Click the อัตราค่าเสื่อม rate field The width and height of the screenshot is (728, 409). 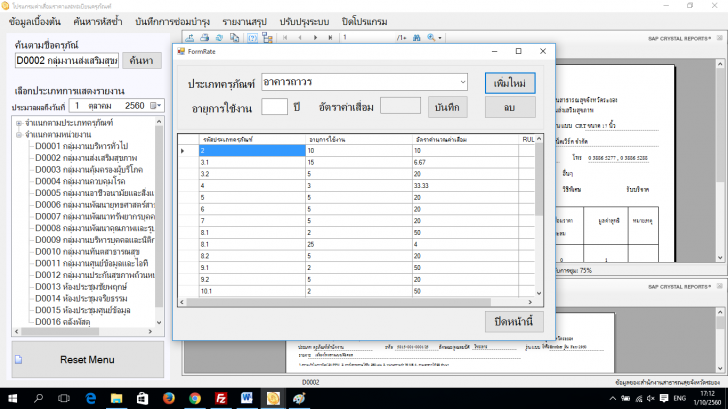tap(400, 106)
